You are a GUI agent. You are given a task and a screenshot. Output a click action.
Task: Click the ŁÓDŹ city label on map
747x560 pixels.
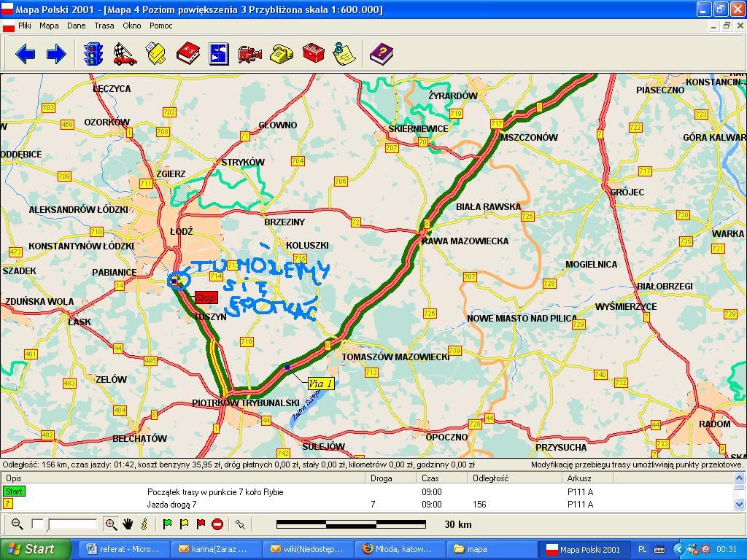tap(182, 231)
